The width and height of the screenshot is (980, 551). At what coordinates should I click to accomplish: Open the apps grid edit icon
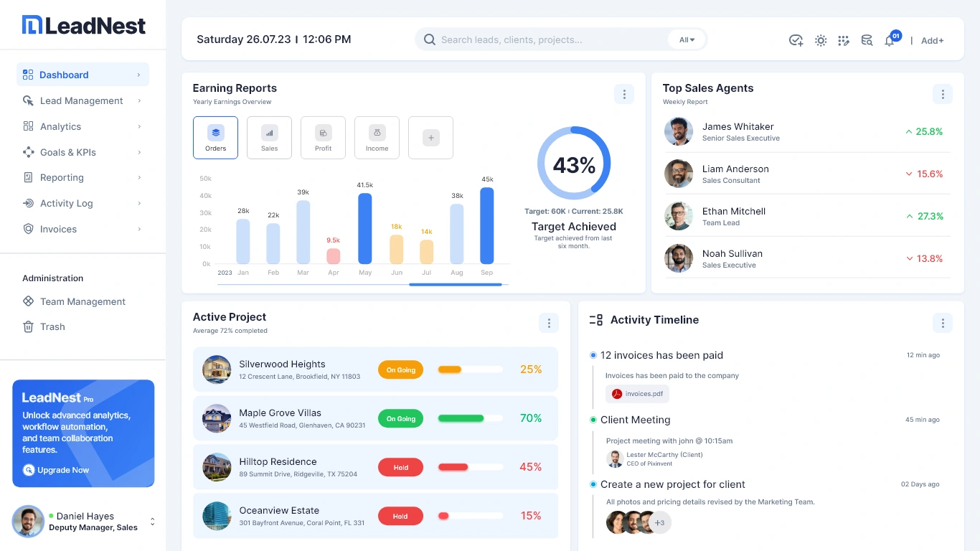[x=844, y=40]
